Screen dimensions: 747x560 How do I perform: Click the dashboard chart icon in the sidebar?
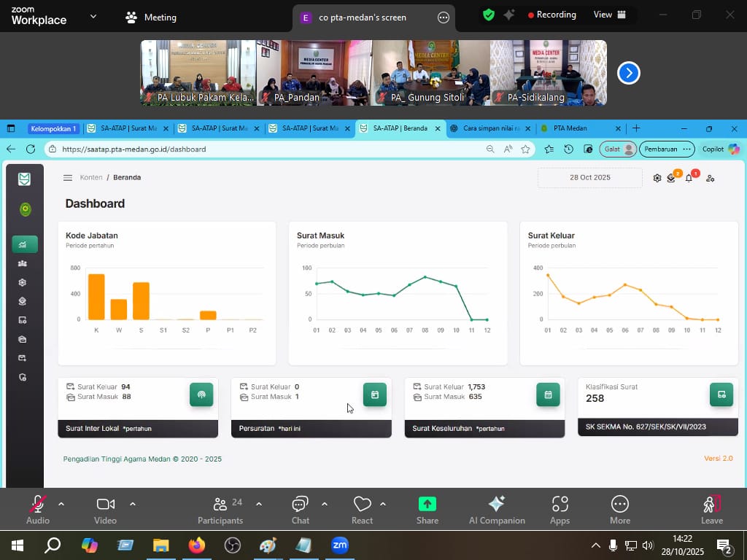pyautogui.click(x=24, y=245)
